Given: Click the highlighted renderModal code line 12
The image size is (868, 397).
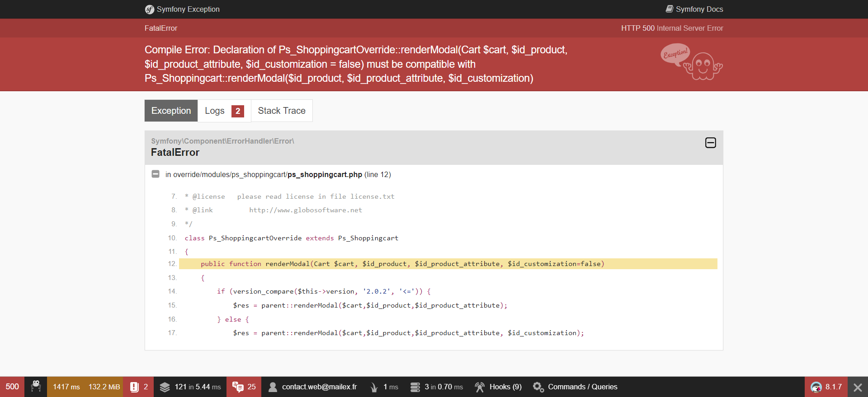Looking at the screenshot, I should point(448,264).
